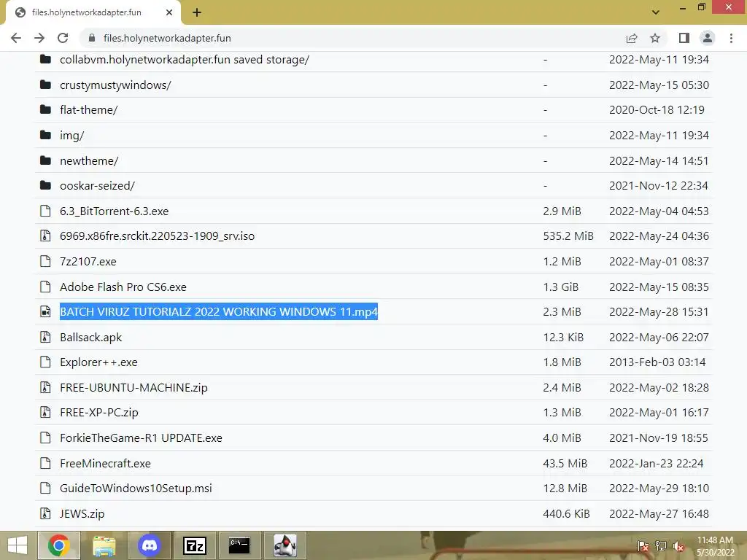Open the muted volume tray icon
This screenshot has height=560, width=747.
coord(678,546)
